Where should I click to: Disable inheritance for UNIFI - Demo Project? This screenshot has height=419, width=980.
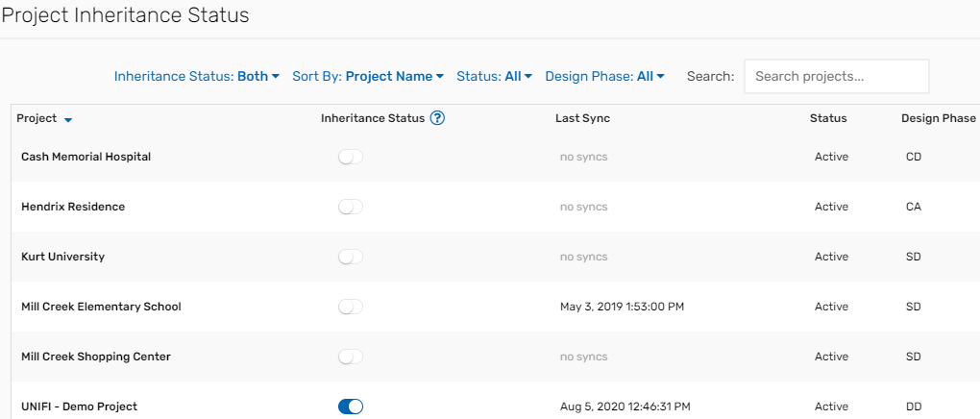(351, 407)
